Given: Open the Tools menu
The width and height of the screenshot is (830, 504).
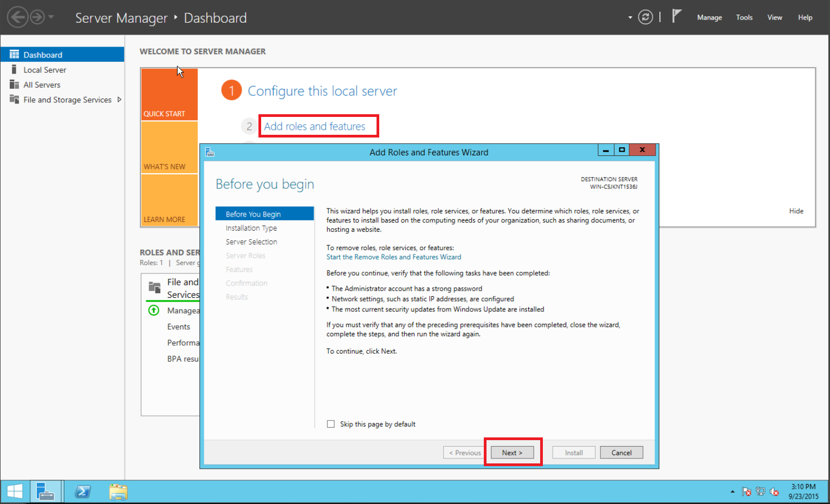Looking at the screenshot, I should 744,17.
